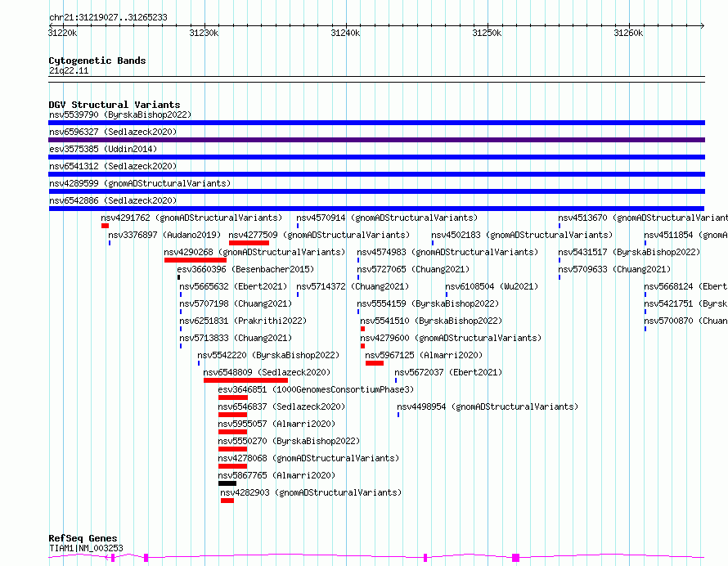Click nsv5707198 (Chuang2021) label
This screenshot has width=728, height=566.
pos(236,303)
